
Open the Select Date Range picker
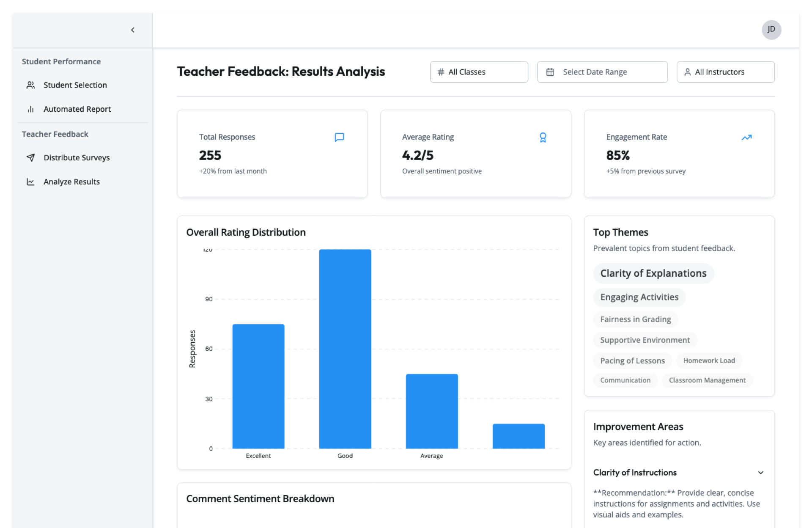click(602, 72)
